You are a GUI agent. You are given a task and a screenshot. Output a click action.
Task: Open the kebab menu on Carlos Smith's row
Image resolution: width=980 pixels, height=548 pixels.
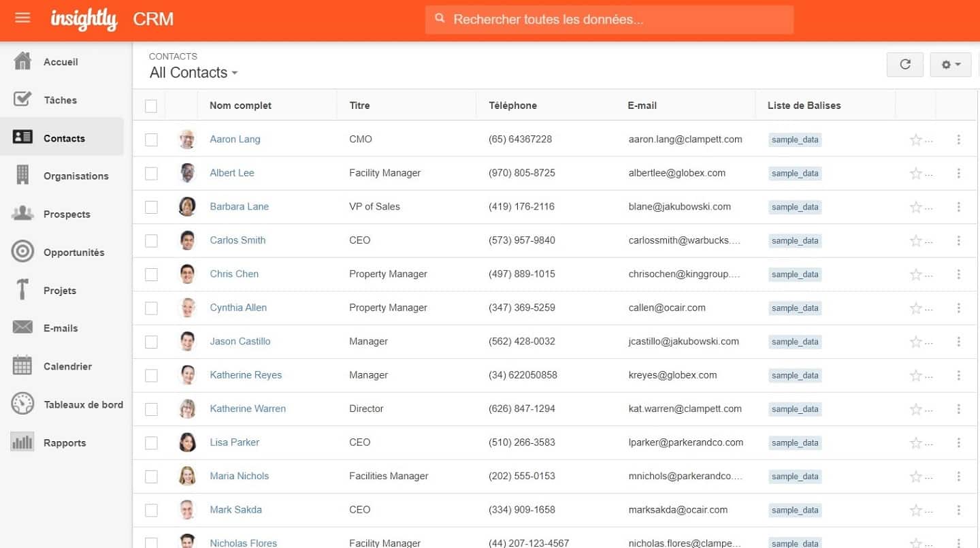coord(958,240)
